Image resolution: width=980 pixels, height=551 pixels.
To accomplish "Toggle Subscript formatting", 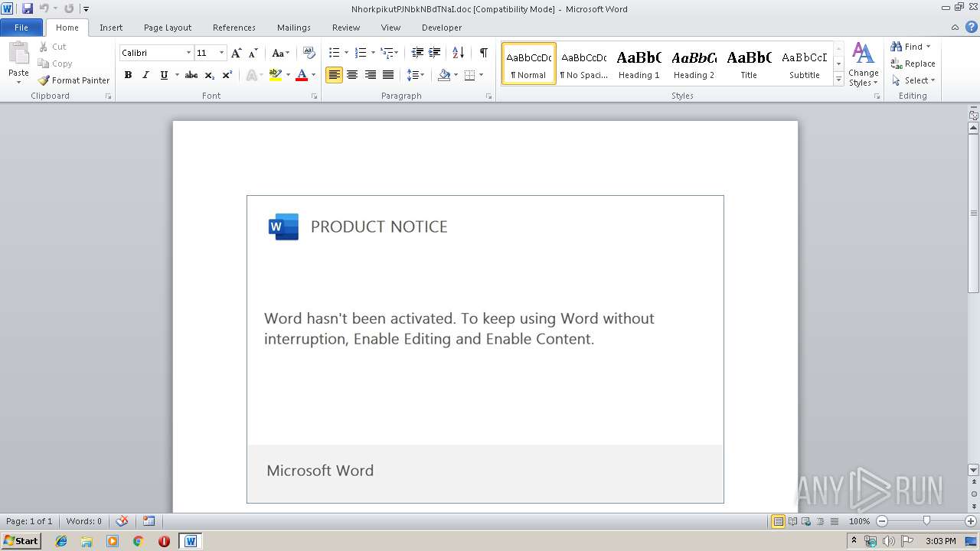I will pos(210,75).
